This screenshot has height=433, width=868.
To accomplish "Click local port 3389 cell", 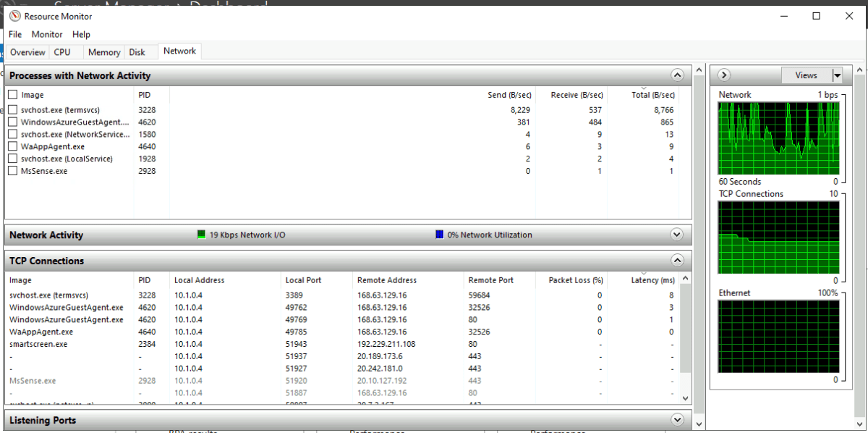I will pos(295,295).
